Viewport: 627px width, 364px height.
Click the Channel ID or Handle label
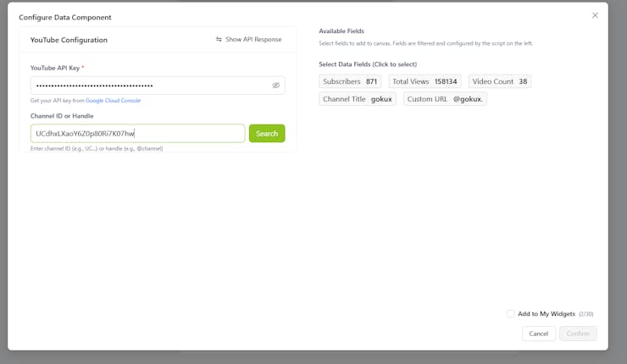[x=62, y=116]
